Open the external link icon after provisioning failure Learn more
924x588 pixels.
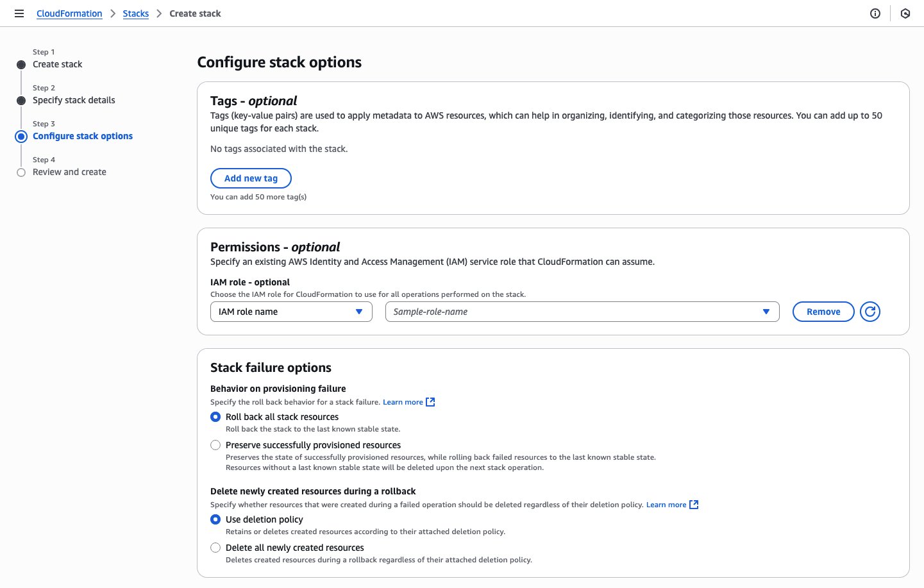430,401
